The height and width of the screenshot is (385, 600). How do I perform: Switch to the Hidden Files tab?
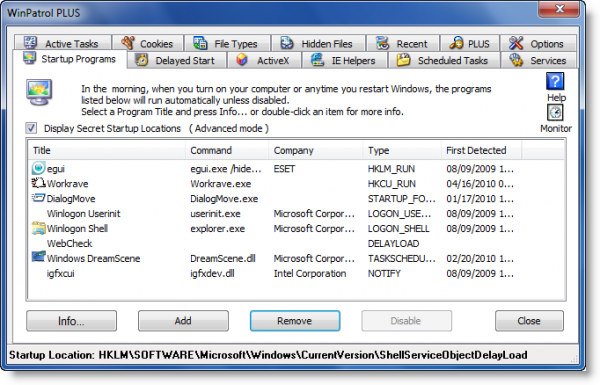tap(318, 43)
